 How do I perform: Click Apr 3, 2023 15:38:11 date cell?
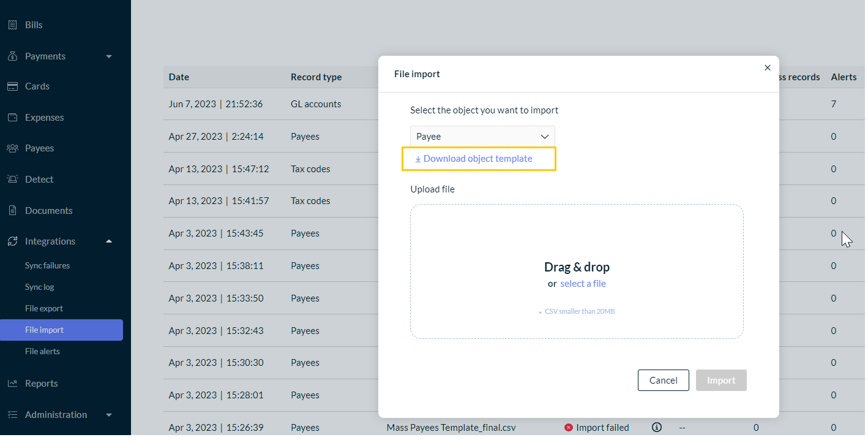(x=216, y=266)
